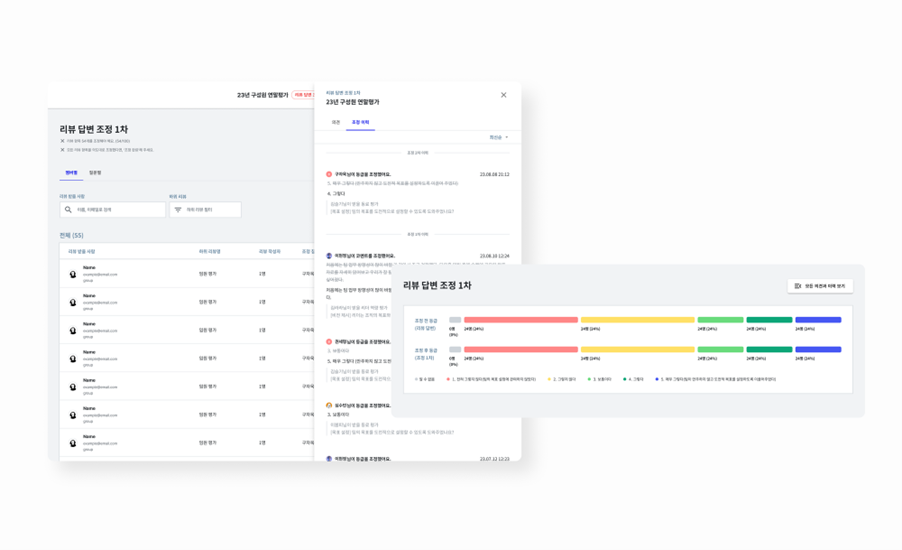Close the 23년 구성원 연말평가 side panel
The image size is (902, 550).
coord(503,95)
